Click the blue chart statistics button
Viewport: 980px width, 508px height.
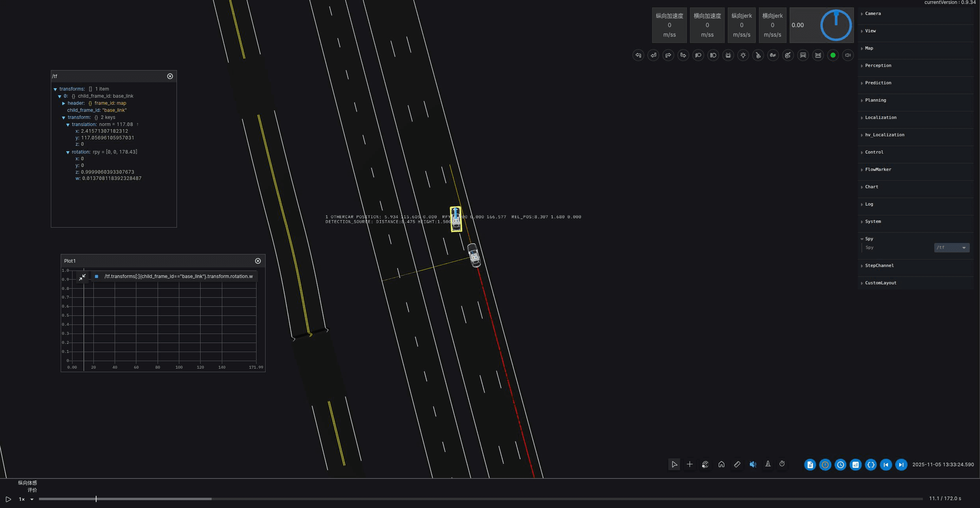coord(855,465)
